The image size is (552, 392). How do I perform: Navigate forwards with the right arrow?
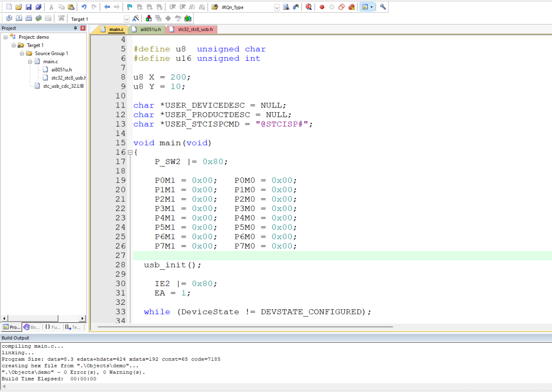tap(117, 7)
